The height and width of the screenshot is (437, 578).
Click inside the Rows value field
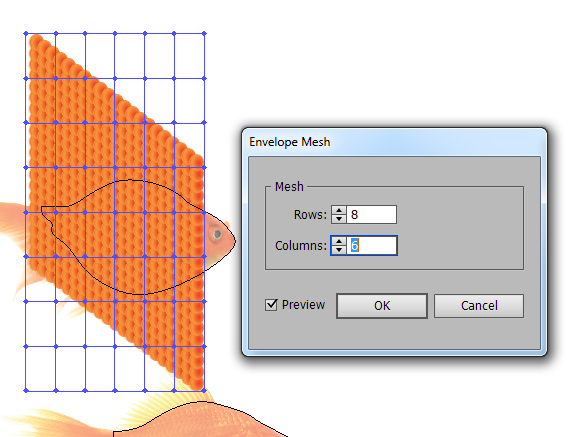click(371, 215)
